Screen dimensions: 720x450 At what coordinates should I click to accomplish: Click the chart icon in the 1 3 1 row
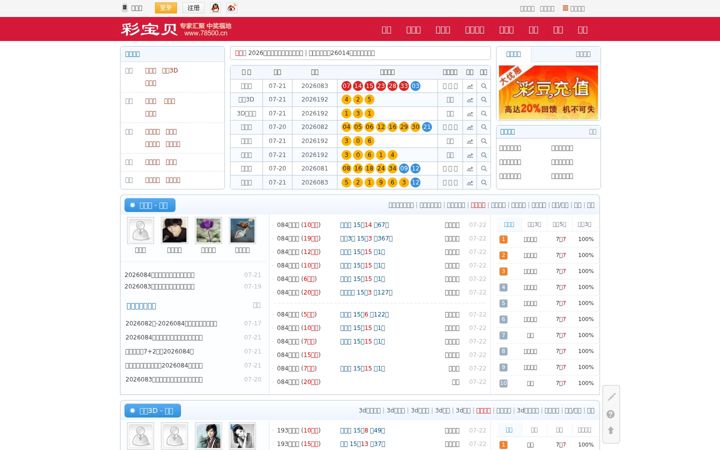[470, 113]
